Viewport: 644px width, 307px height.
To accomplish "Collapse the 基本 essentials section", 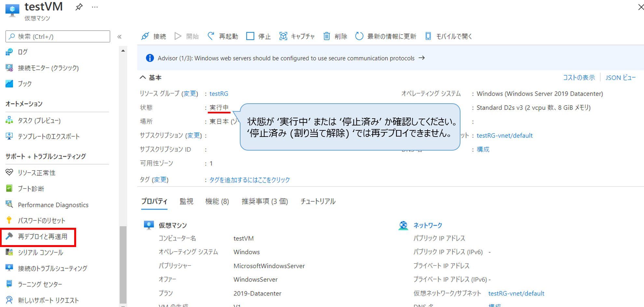I will pos(143,78).
